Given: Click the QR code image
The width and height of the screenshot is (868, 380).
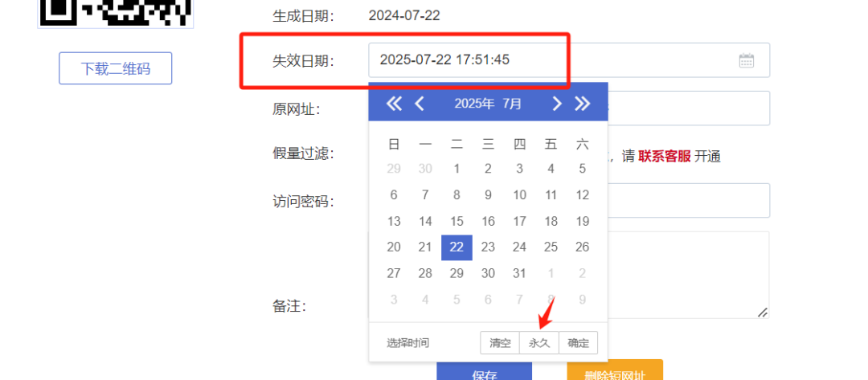Looking at the screenshot, I should (x=116, y=12).
